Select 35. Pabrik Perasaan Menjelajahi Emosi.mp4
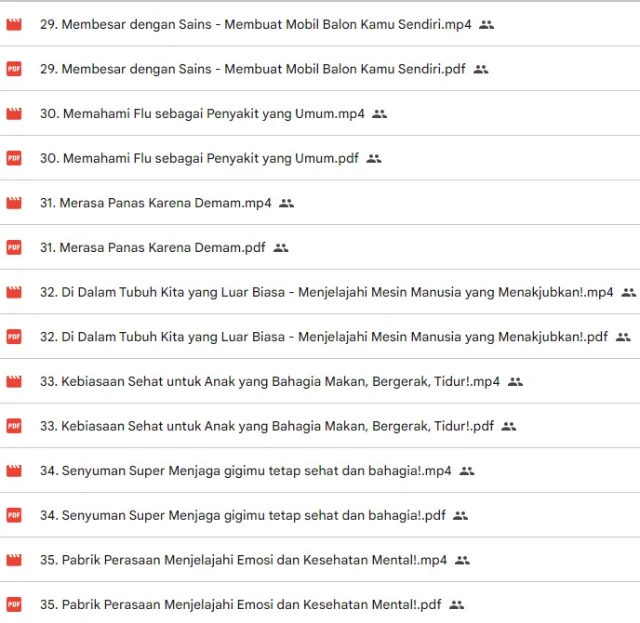Image resolution: width=640 pixels, height=623 pixels. [243, 560]
